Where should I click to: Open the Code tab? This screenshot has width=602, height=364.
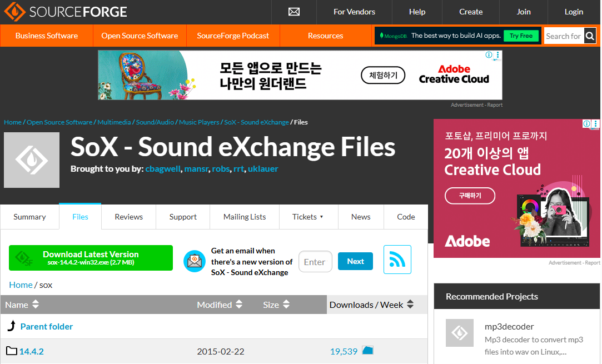pyautogui.click(x=406, y=217)
